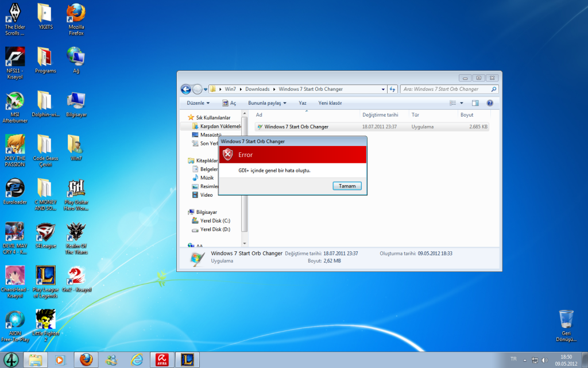Select Yerel Disk (D:) in navigation pane
The image size is (588, 368).
click(x=211, y=229)
